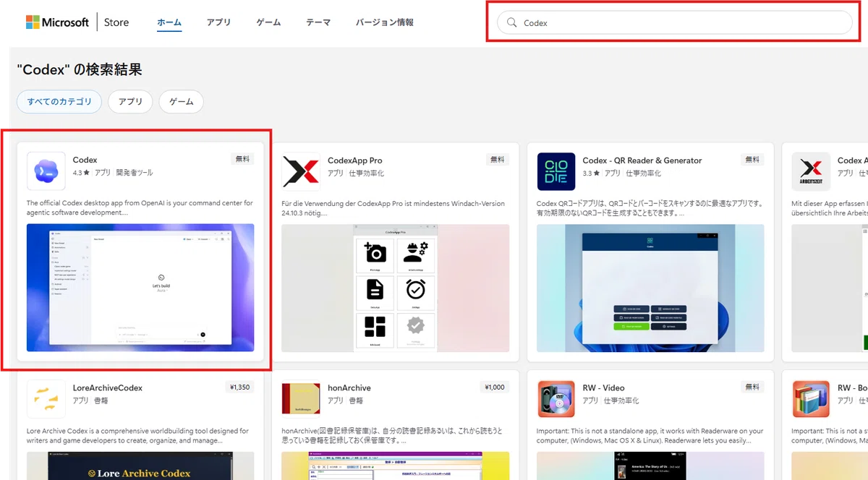The image size is (868, 480).
Task: Click the honArchive description text
Action: tap(393, 435)
